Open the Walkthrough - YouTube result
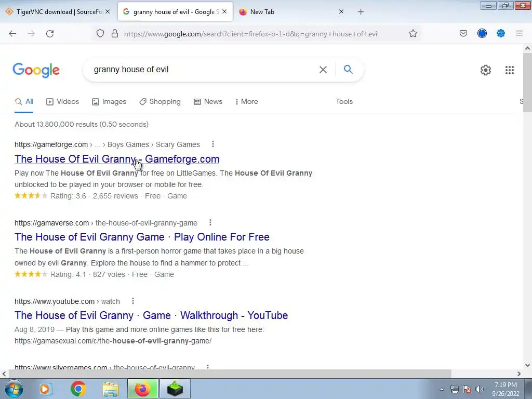This screenshot has height=399, width=532. 151,315
